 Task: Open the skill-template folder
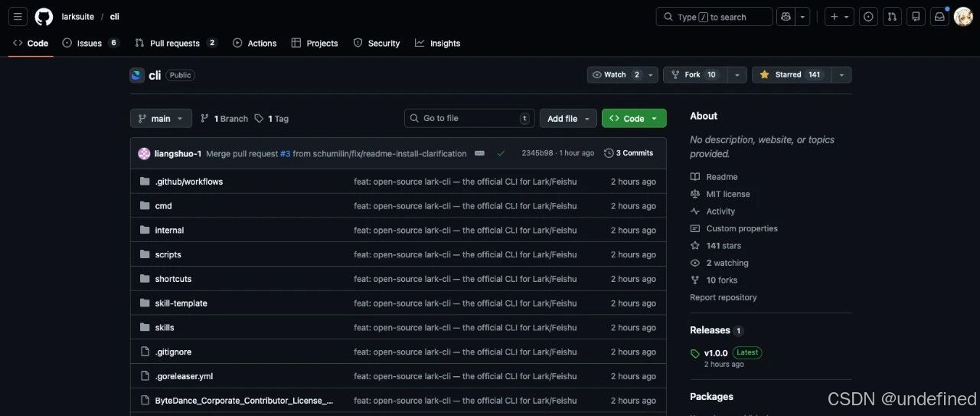click(x=181, y=303)
